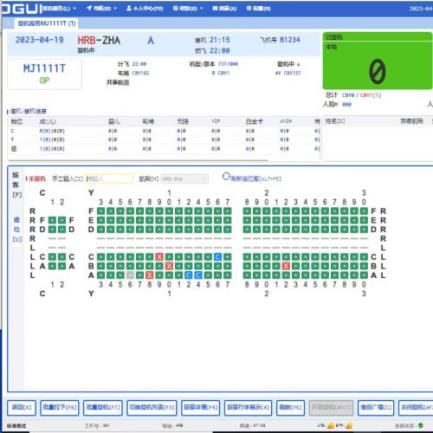The width and height of the screenshot is (433, 433).
Task: Select business class seat 2A
Action: point(62,266)
